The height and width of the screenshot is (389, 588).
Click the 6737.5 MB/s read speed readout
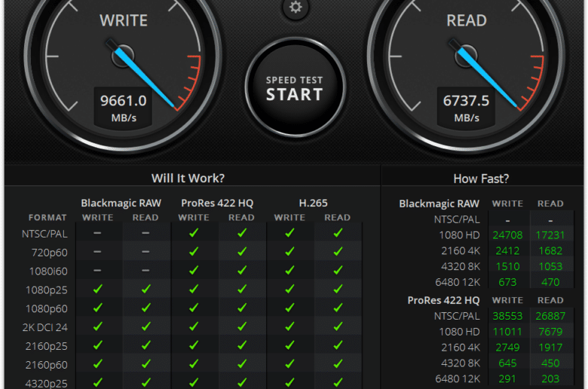coord(466,108)
